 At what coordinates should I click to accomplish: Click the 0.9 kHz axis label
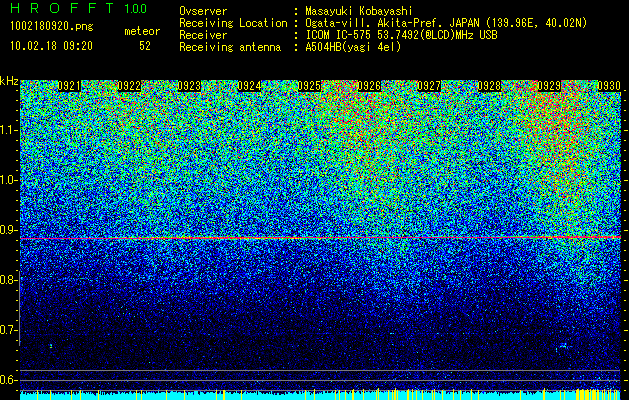point(8,230)
